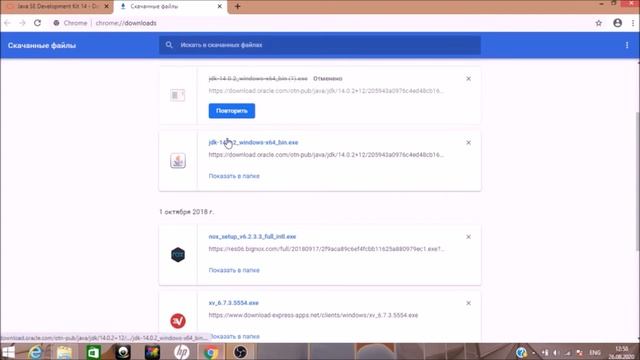
Task: Click the ENG language indicator
Action: (595, 353)
